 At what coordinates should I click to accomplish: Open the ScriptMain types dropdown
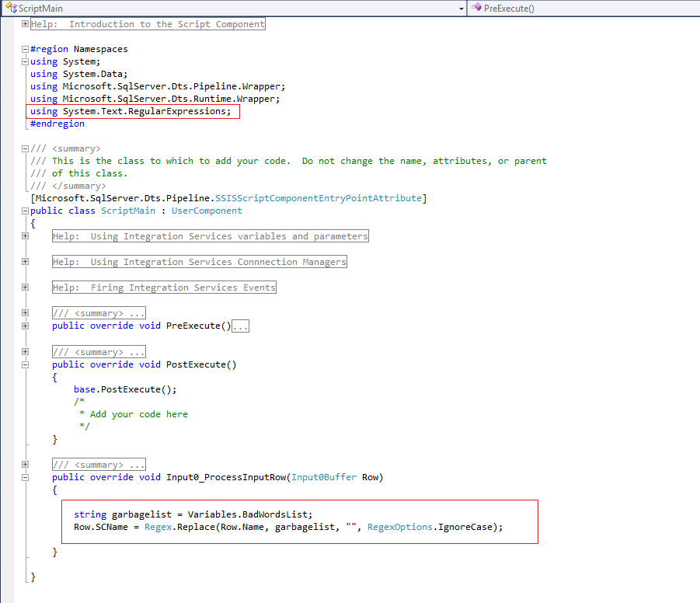(x=460, y=8)
